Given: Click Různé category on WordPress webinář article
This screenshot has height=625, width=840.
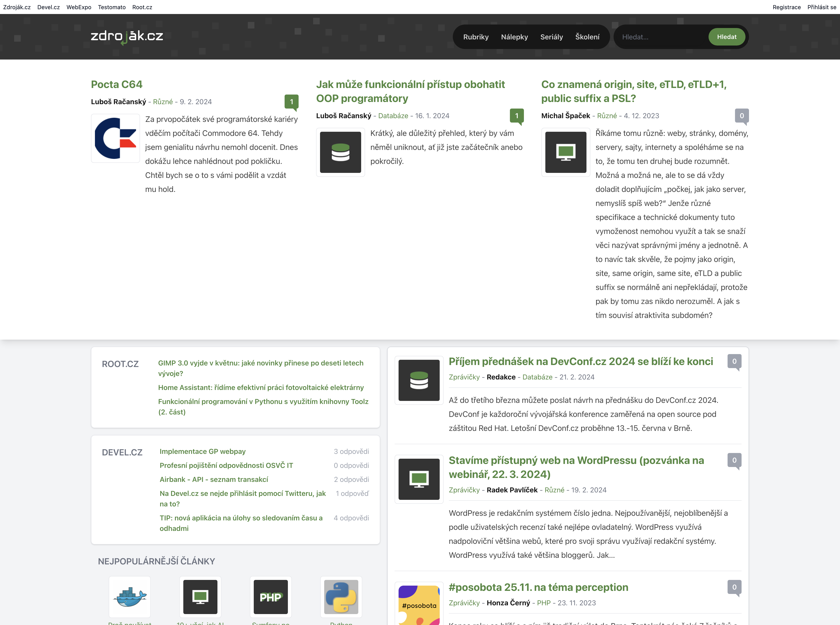Looking at the screenshot, I should [x=555, y=490].
